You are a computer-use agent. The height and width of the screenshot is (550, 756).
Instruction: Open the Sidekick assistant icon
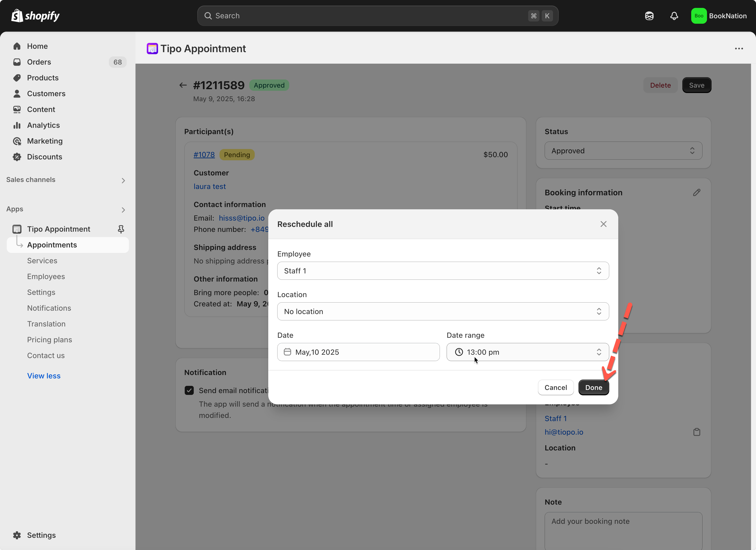click(x=649, y=16)
